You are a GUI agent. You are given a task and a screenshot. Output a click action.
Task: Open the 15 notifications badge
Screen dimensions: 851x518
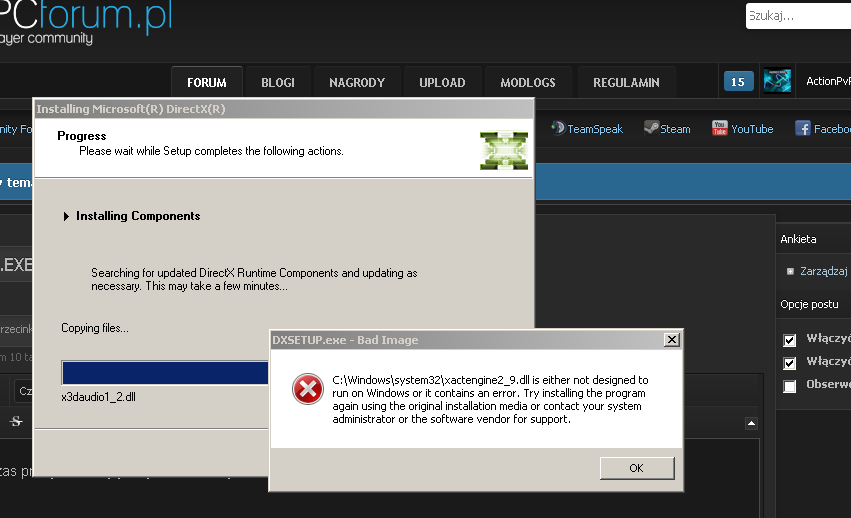[x=738, y=81]
